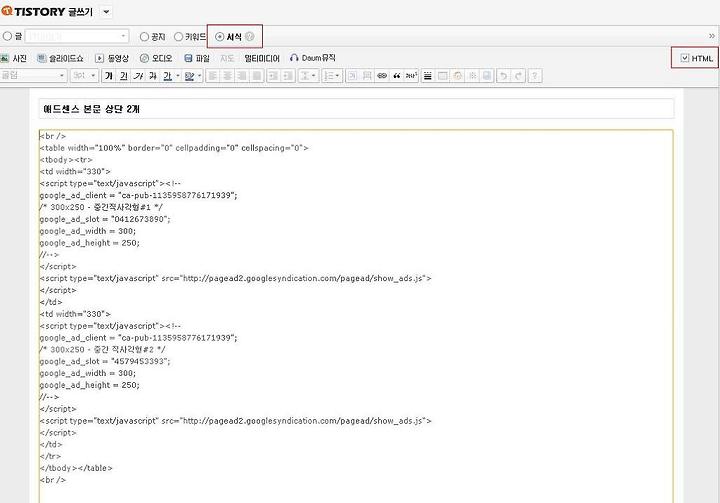
Task: Click the 가나 special character icon
Action: pos(411,76)
